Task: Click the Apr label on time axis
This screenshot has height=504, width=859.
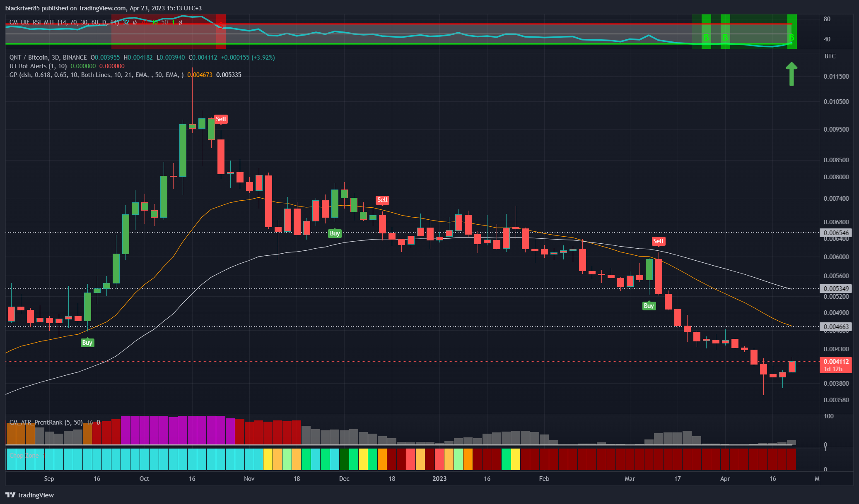Action: point(725,479)
